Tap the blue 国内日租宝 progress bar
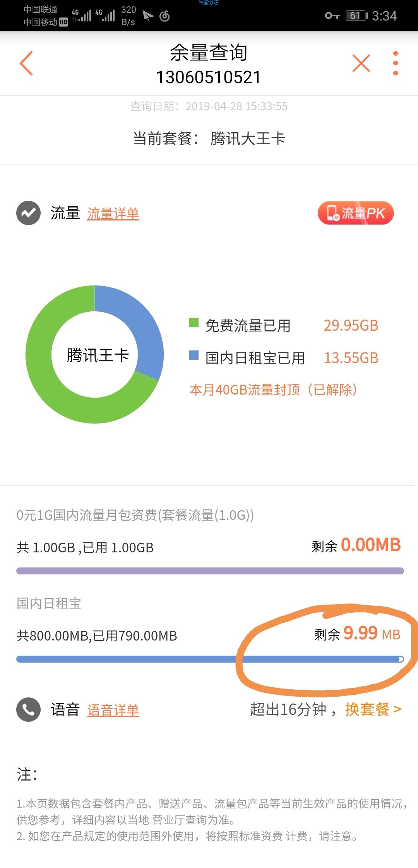The height and width of the screenshot is (868, 418). pos(210,659)
